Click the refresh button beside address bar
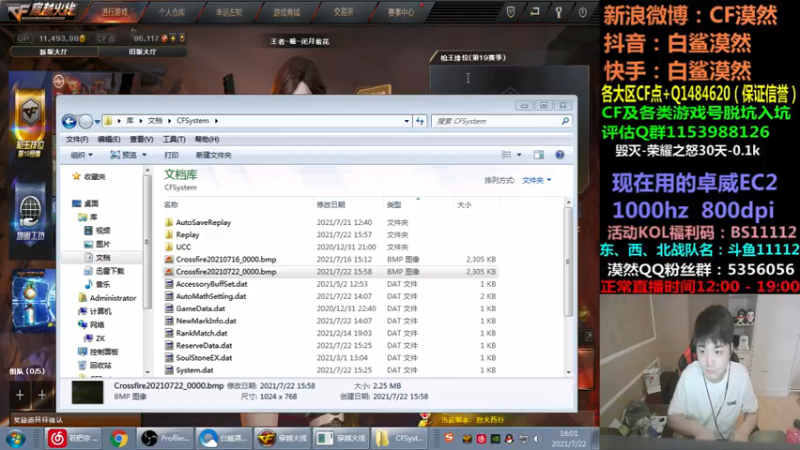 [x=420, y=121]
